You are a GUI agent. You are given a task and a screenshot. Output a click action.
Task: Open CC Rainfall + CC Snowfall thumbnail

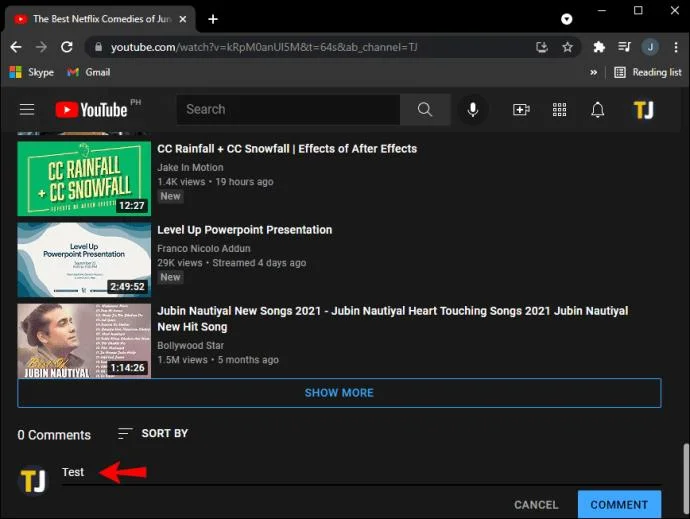click(84, 179)
